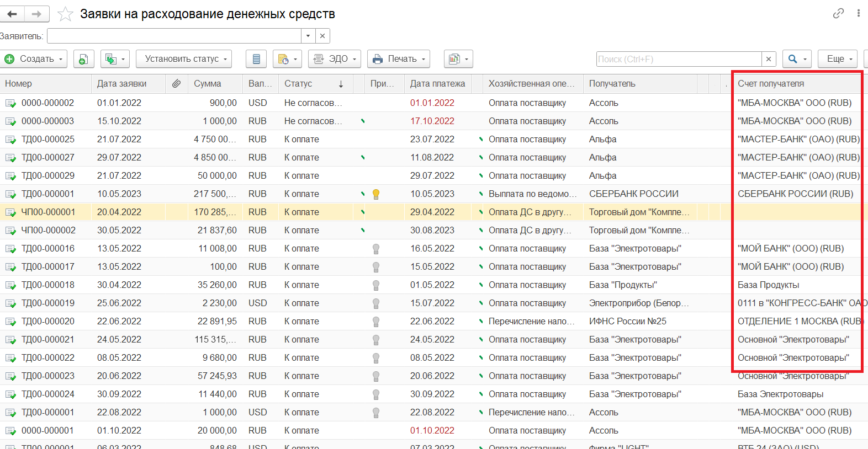Focus the Заявитель input field
868x449 pixels.
[x=174, y=36]
